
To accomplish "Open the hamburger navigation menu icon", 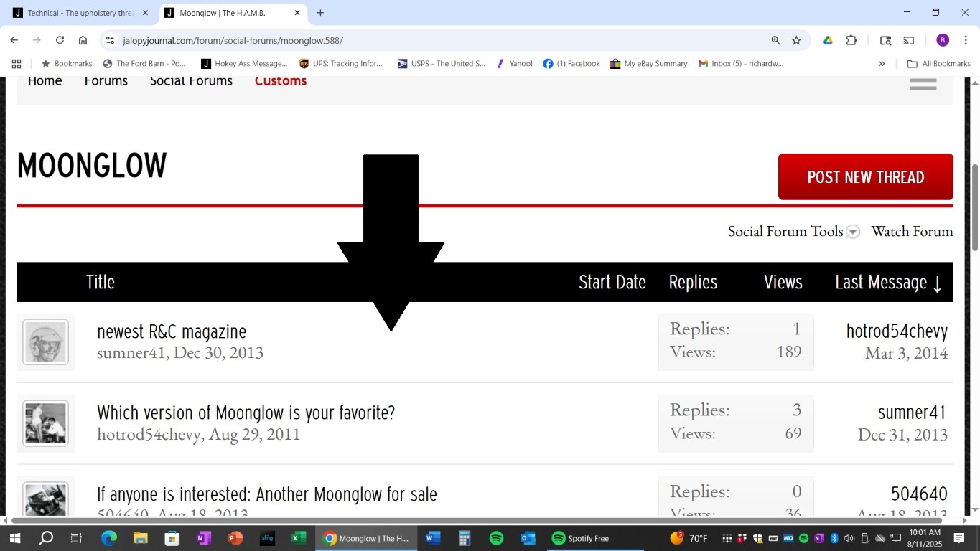I will click(923, 83).
